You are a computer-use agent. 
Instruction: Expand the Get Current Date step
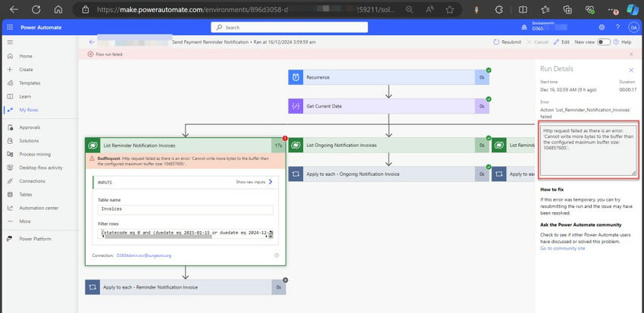(x=389, y=106)
